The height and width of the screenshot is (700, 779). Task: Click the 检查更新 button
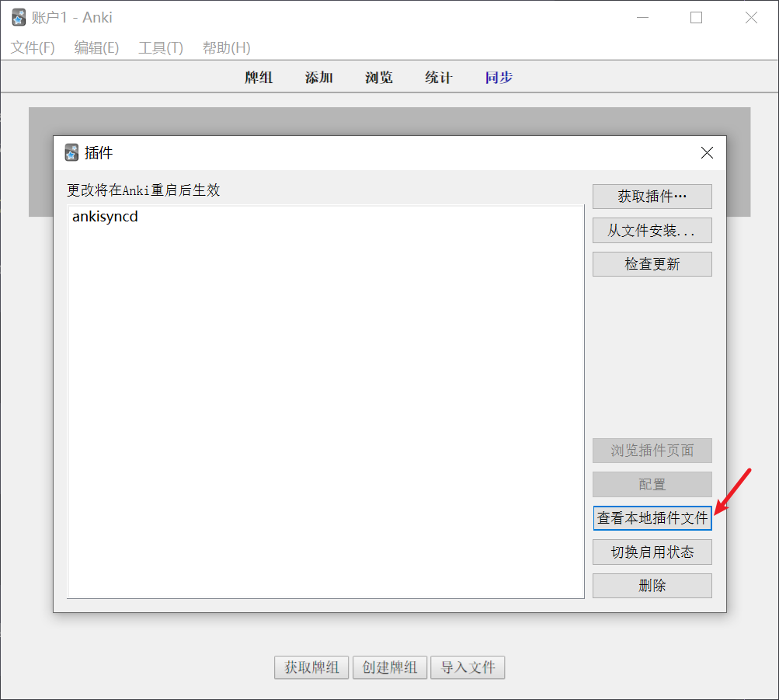652,264
